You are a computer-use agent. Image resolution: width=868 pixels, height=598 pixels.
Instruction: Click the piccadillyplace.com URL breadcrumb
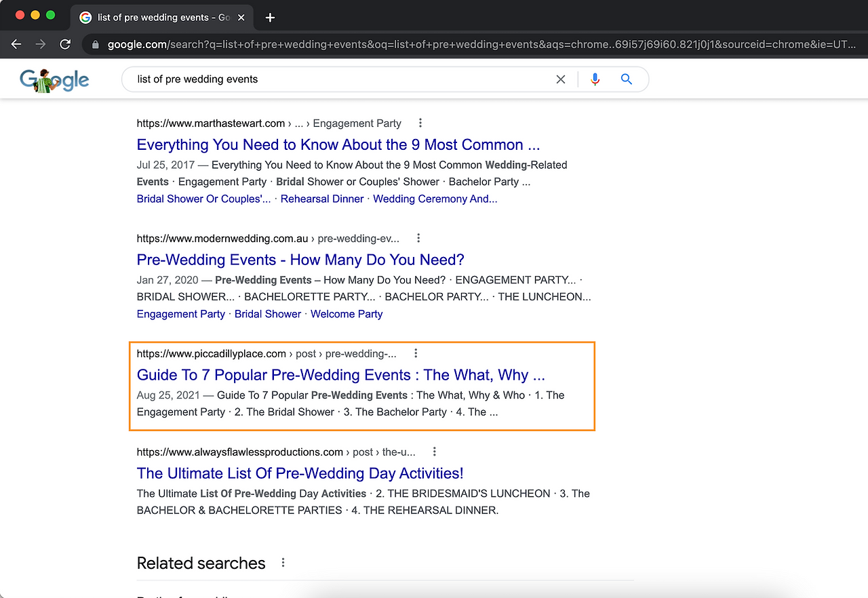(x=267, y=354)
